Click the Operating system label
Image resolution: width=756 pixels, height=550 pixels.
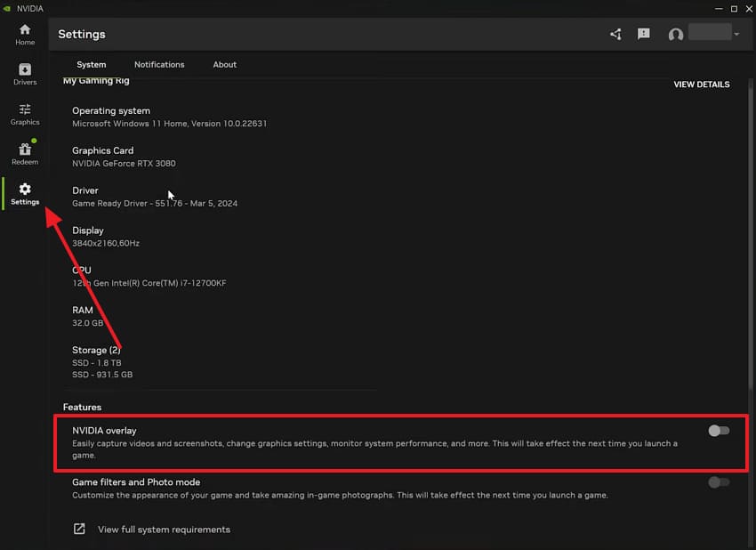point(111,111)
